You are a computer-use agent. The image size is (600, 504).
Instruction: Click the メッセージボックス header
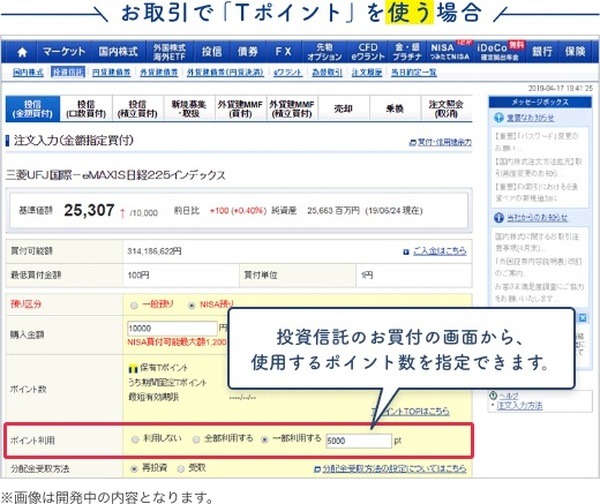point(540,102)
